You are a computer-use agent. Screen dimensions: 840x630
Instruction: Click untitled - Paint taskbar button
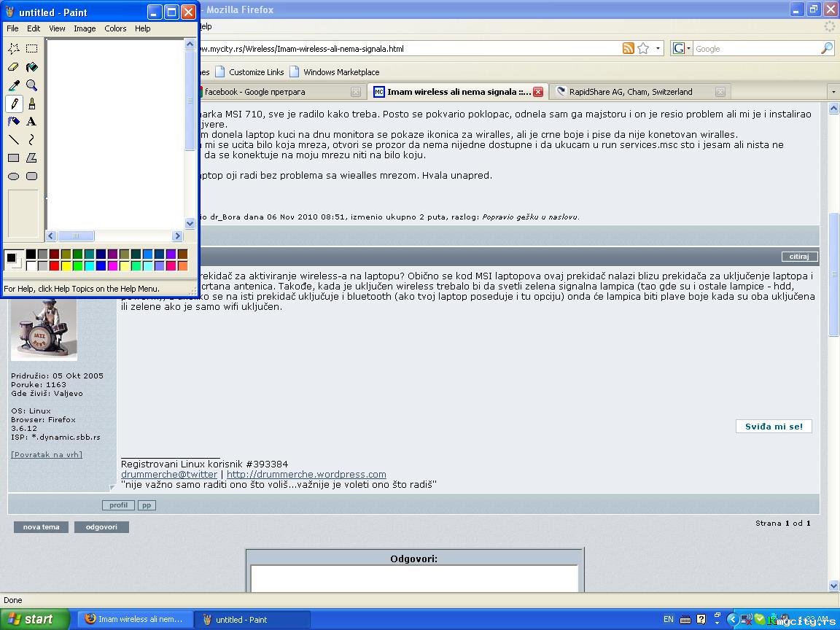pos(252,619)
